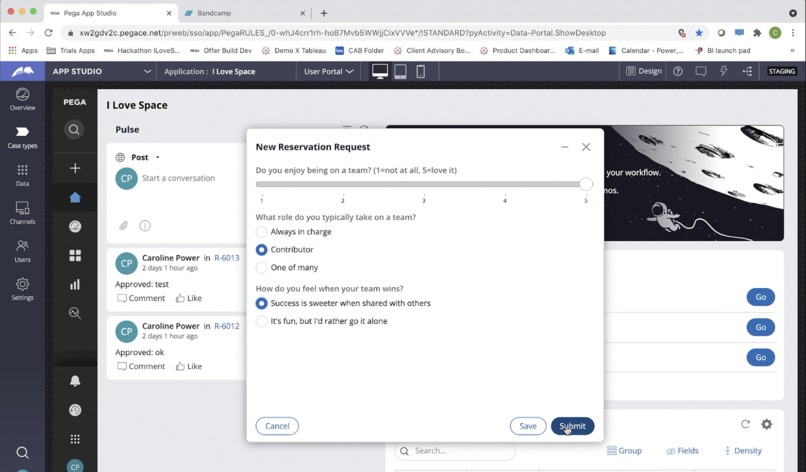The image size is (806, 472).
Task: Click the info icon in the Pulse post box
Action: pyautogui.click(x=145, y=226)
